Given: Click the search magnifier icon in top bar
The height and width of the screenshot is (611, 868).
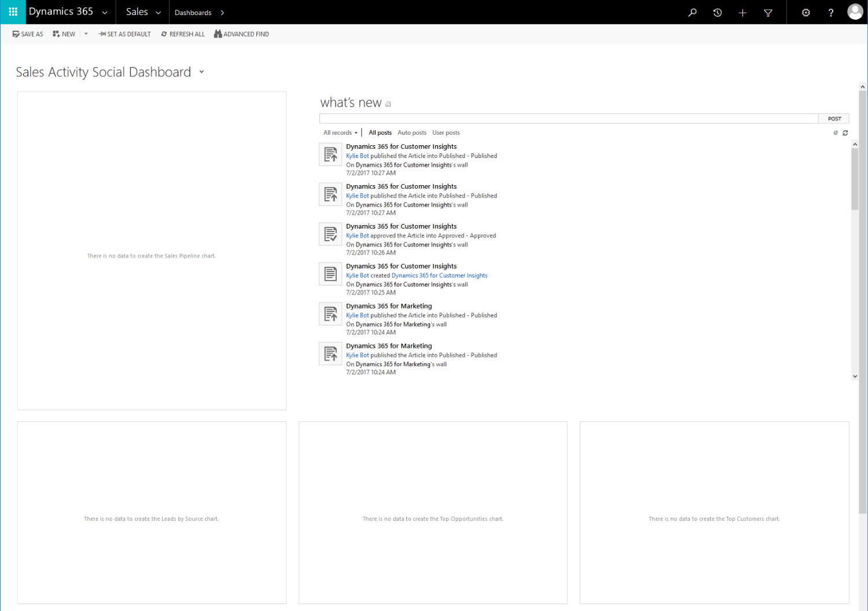Looking at the screenshot, I should tap(692, 12).
